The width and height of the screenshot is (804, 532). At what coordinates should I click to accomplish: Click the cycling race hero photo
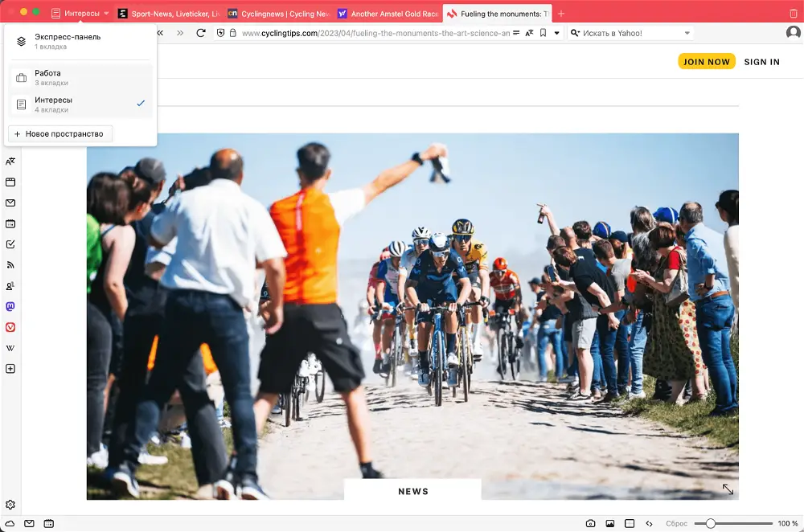tap(412, 317)
